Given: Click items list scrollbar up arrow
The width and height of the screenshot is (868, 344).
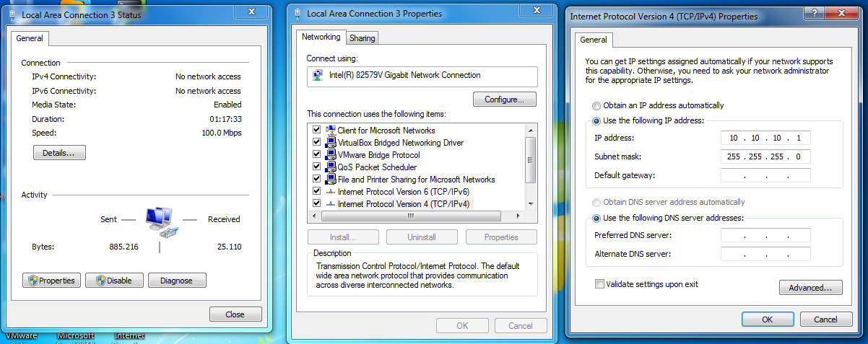Looking at the screenshot, I should coord(531,130).
